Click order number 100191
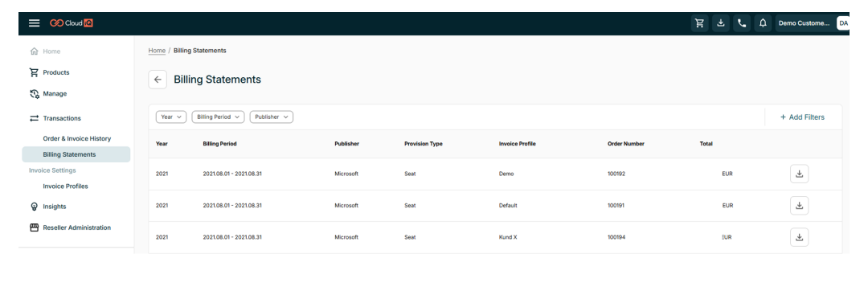 pyautogui.click(x=616, y=205)
